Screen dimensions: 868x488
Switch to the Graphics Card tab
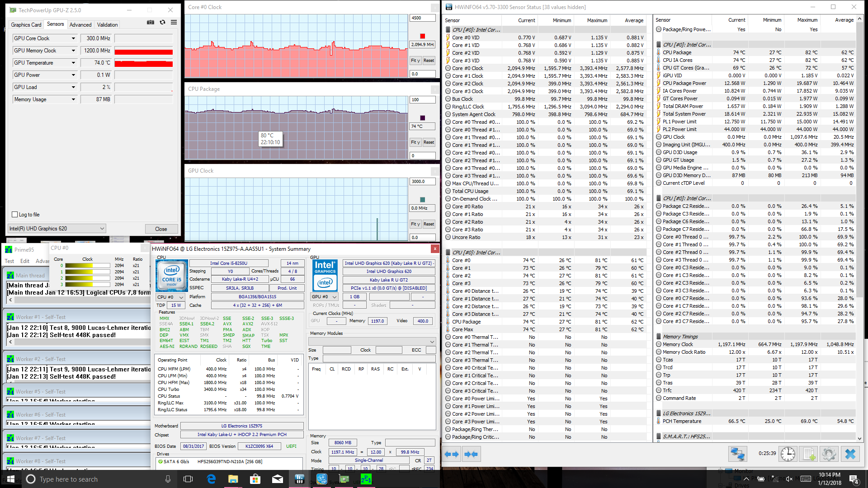[26, 25]
